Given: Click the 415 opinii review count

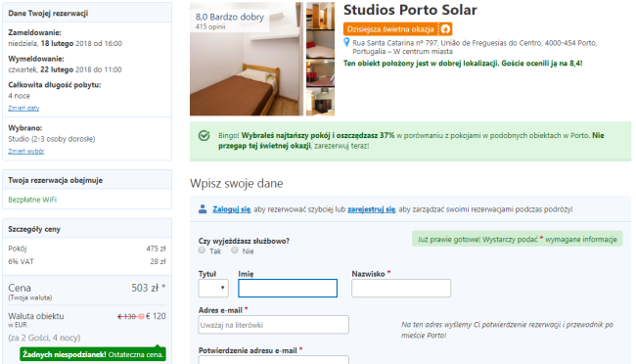Looking at the screenshot, I should coord(210,26).
